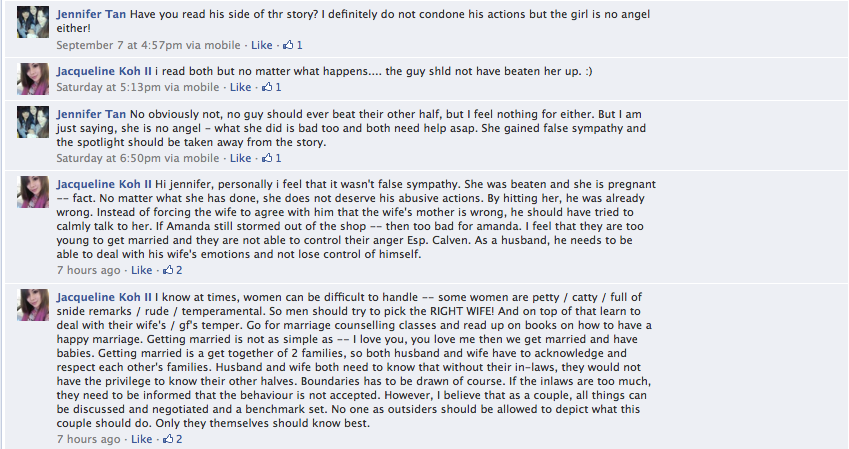Open Jacqueline Koh II's avatar on fourth comment
Screen dimensions: 849x449
(34, 193)
